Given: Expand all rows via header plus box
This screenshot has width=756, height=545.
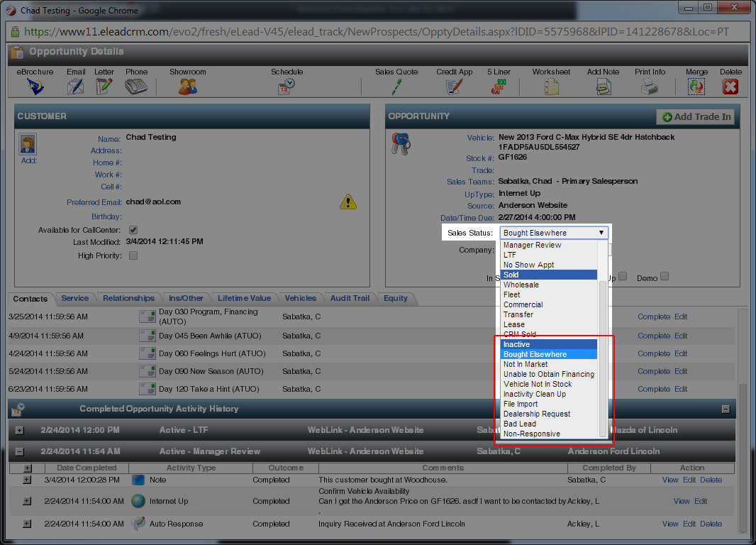Looking at the screenshot, I should pos(28,468).
